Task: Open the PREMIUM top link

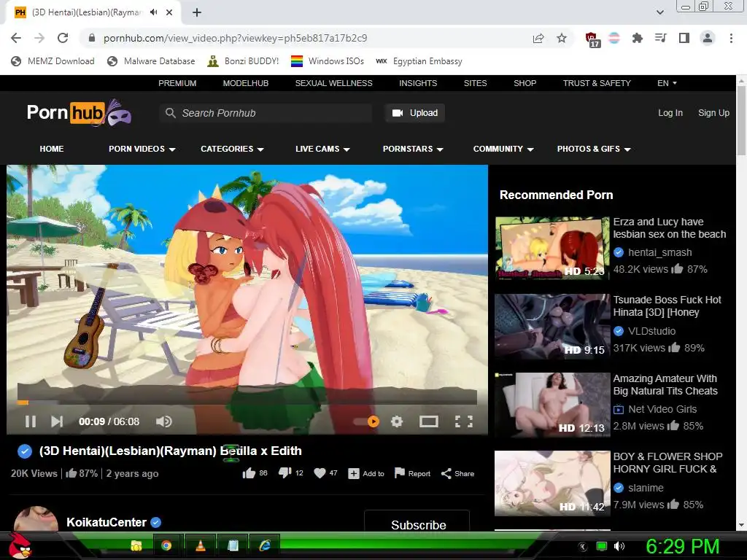Action: tap(177, 83)
